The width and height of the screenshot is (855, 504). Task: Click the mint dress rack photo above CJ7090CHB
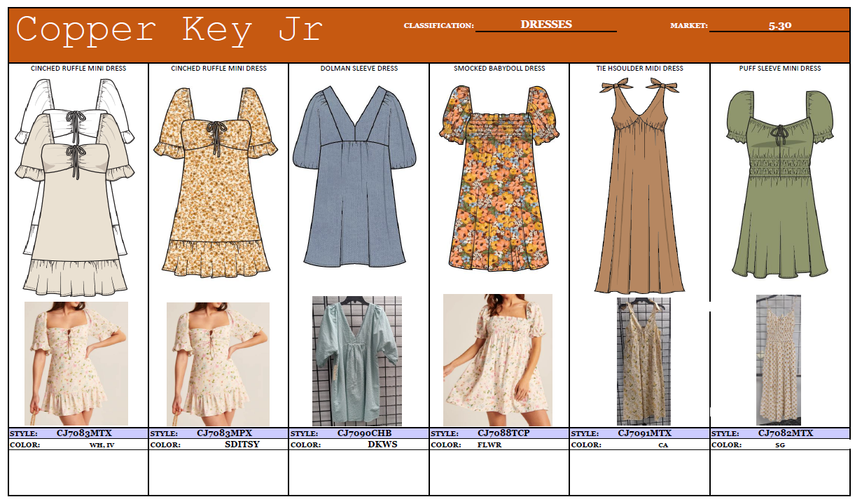(x=357, y=360)
